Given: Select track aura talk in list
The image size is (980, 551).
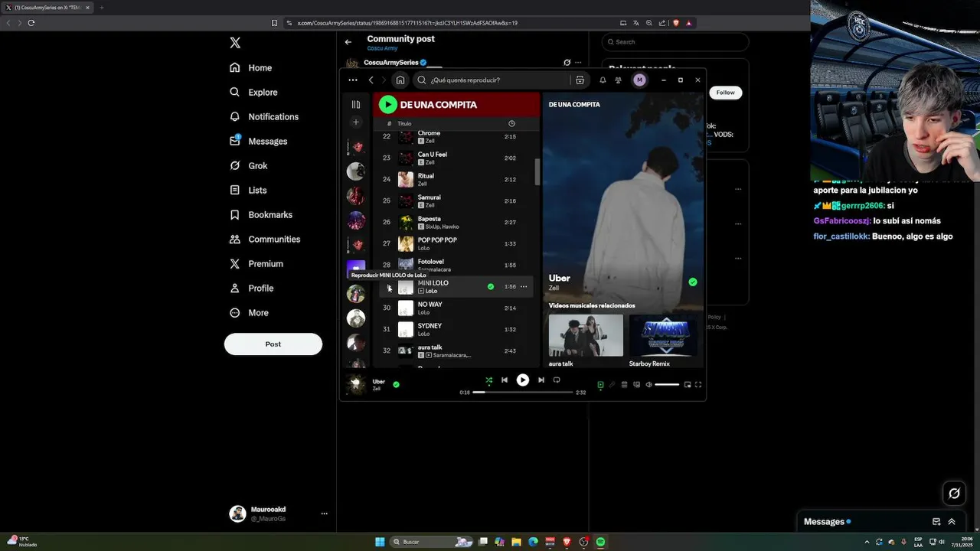Looking at the screenshot, I should point(458,350).
